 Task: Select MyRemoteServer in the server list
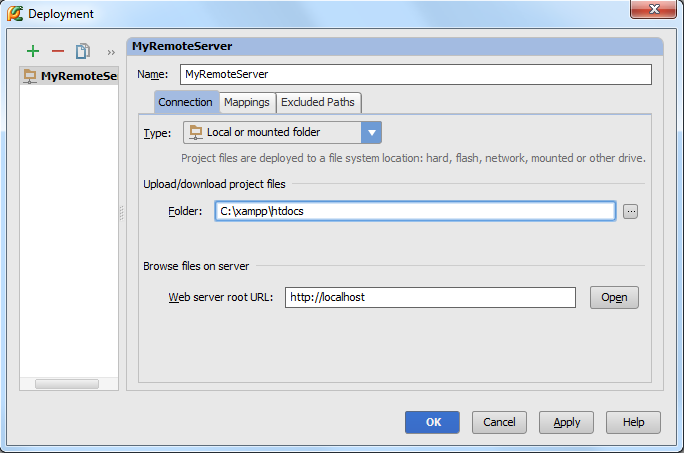click(x=69, y=76)
